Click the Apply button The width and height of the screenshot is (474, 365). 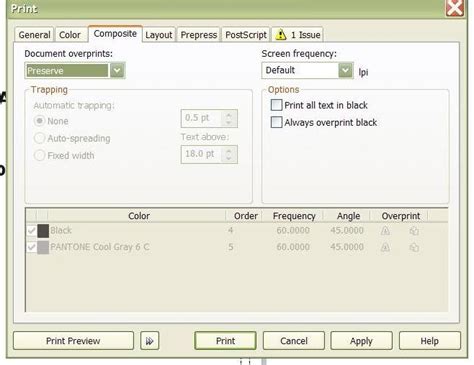click(361, 341)
